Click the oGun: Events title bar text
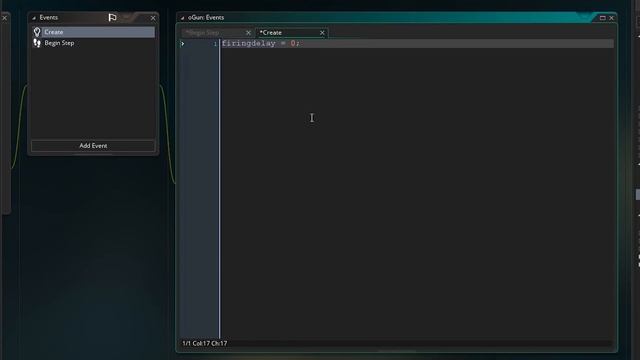The width and height of the screenshot is (640, 360). [206, 18]
